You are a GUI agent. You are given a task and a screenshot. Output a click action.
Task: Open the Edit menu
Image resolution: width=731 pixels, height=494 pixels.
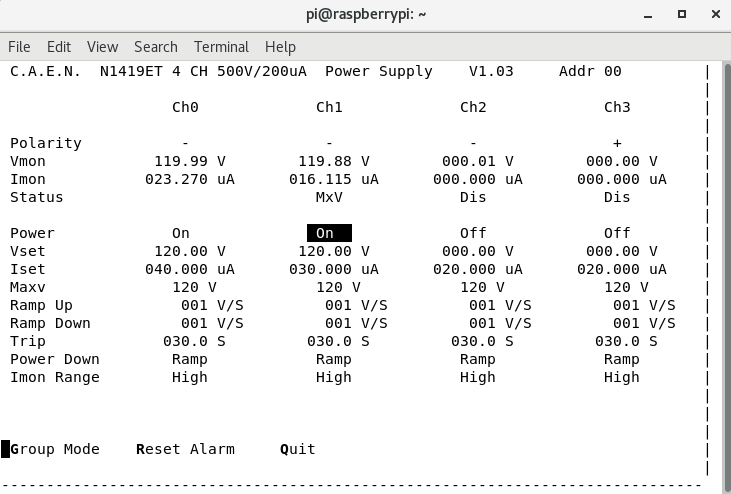point(59,47)
